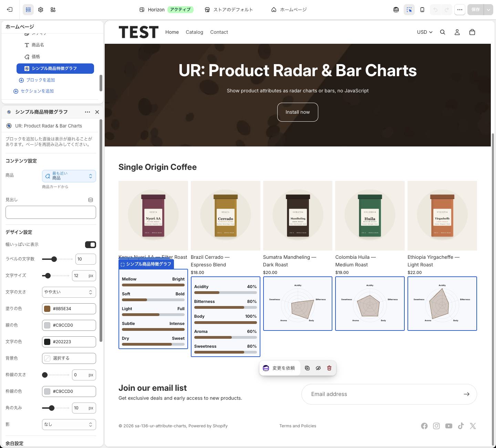Click セクションを追加 link

(33, 91)
